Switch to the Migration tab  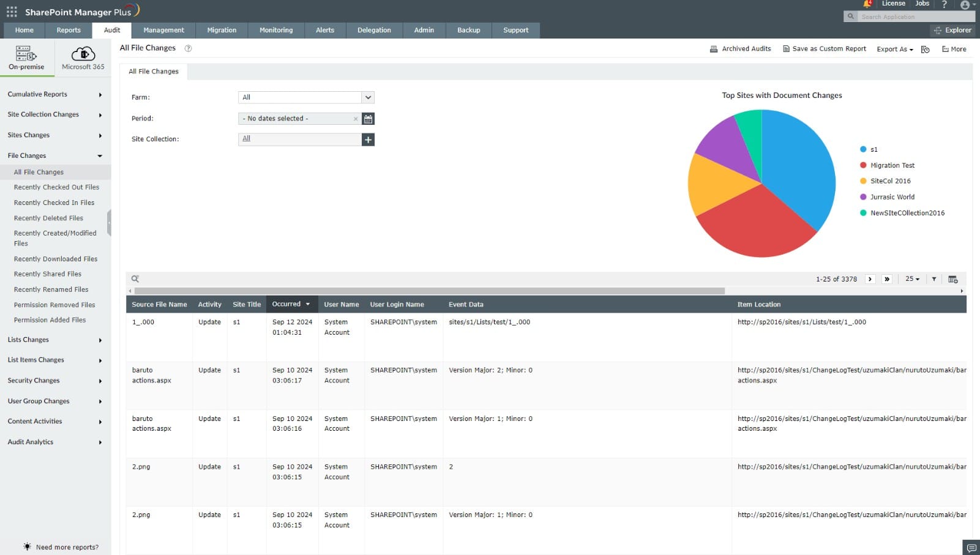click(x=221, y=30)
